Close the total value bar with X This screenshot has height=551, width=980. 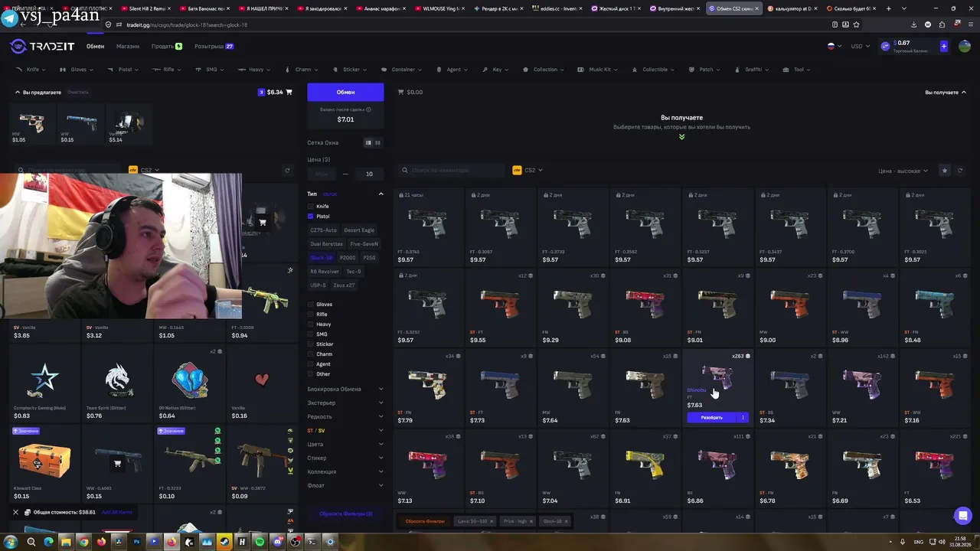point(15,512)
